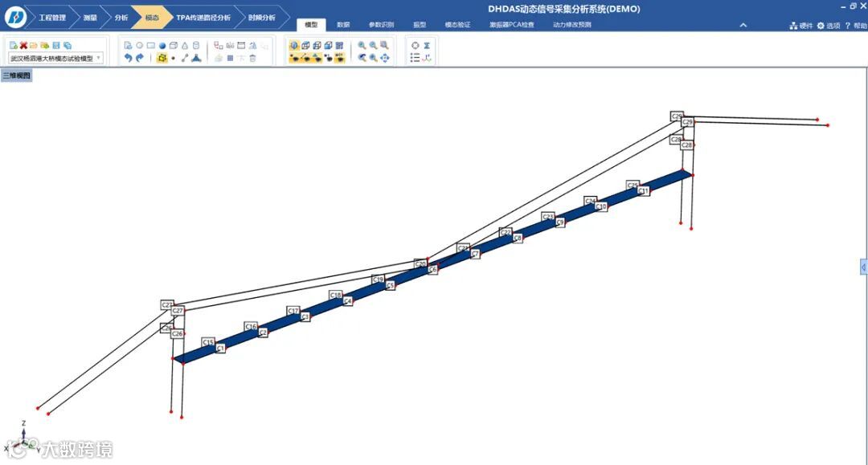
Task: Select the first wireframe cube view
Action: 305,45
